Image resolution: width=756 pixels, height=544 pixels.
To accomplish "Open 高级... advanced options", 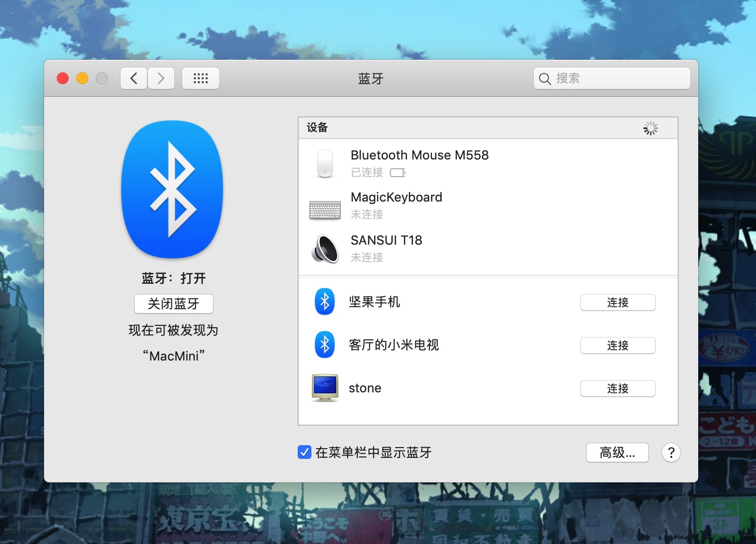I will pos(617,453).
